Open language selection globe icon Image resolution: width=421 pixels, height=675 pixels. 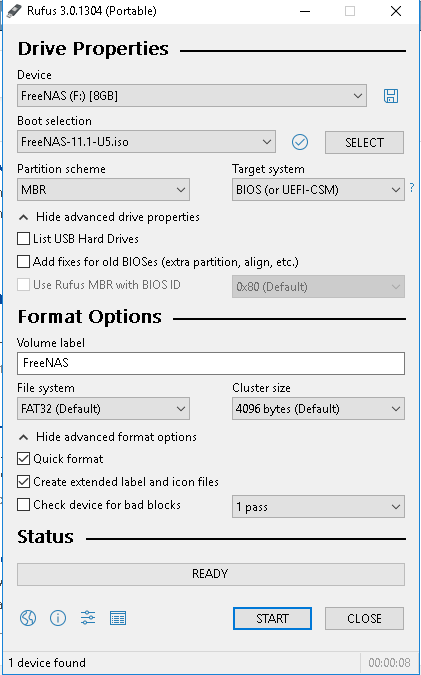[x=28, y=618]
